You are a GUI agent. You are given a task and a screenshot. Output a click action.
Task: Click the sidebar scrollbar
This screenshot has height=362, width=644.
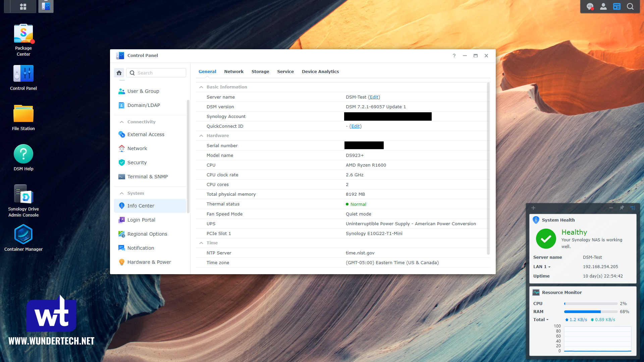188,157
